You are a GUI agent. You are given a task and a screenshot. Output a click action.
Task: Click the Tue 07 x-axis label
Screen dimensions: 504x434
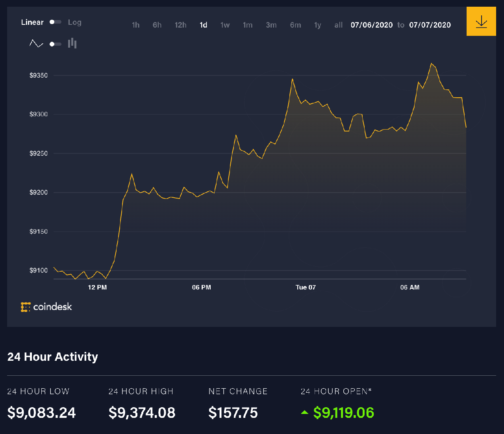point(306,287)
